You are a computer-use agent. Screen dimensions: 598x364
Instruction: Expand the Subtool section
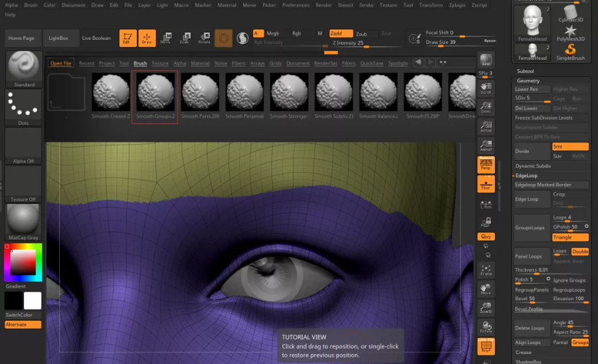click(x=525, y=71)
